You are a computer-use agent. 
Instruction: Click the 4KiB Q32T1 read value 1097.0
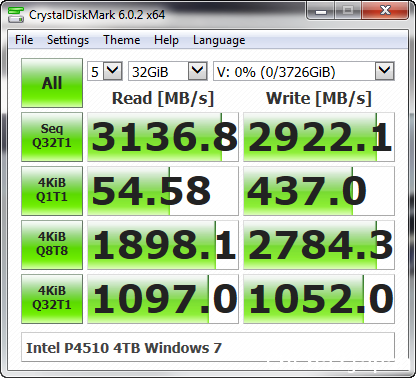163,299
